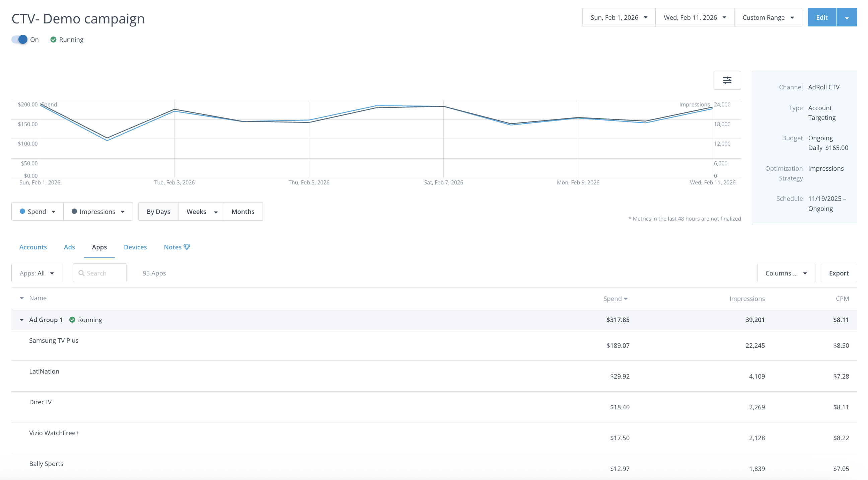Select By Days chart granularity
Image resolution: width=868 pixels, height=480 pixels.
(x=158, y=212)
